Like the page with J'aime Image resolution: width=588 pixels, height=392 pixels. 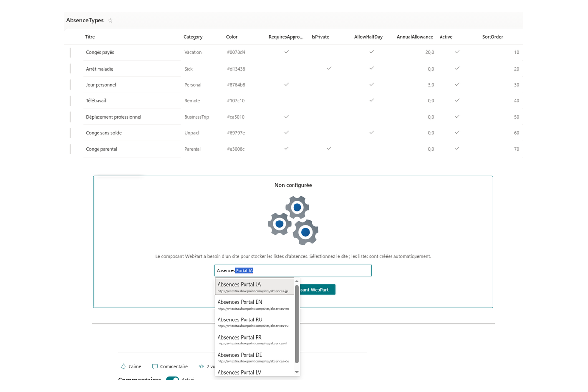[x=131, y=367]
